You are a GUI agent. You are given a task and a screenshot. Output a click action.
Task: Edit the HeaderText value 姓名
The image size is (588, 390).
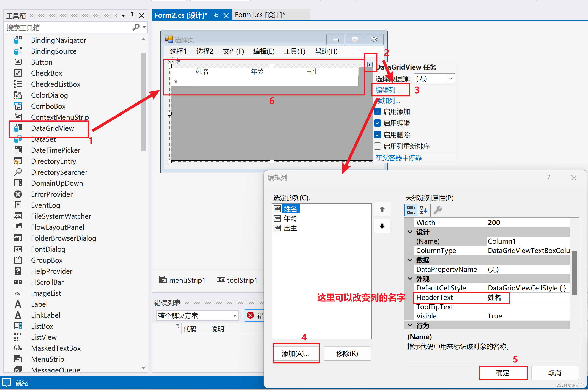click(x=528, y=297)
